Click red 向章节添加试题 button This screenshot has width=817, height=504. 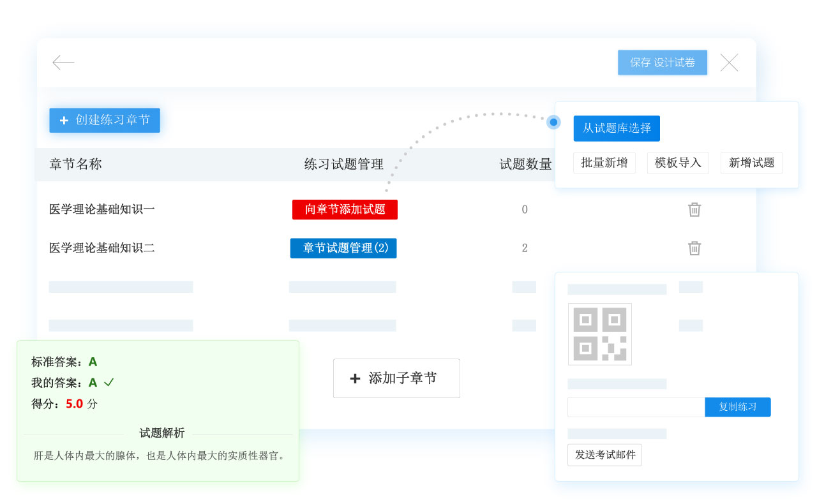click(345, 209)
